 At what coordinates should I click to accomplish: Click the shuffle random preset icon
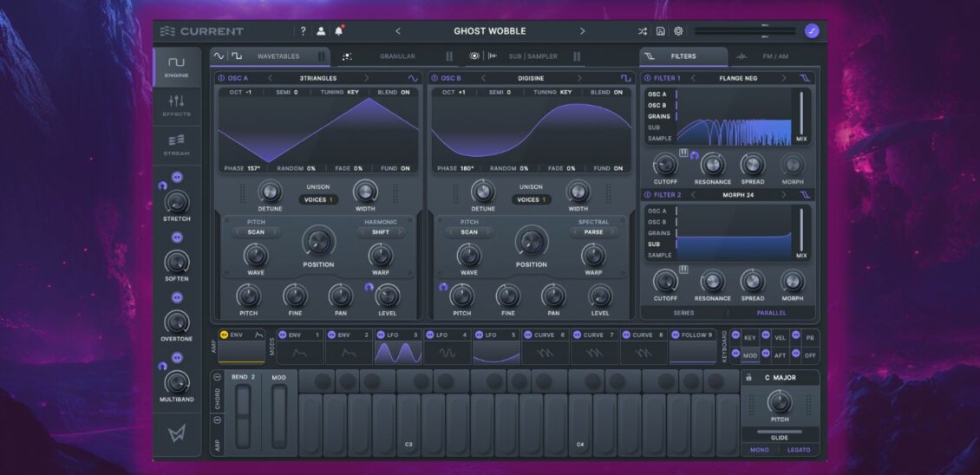click(643, 31)
